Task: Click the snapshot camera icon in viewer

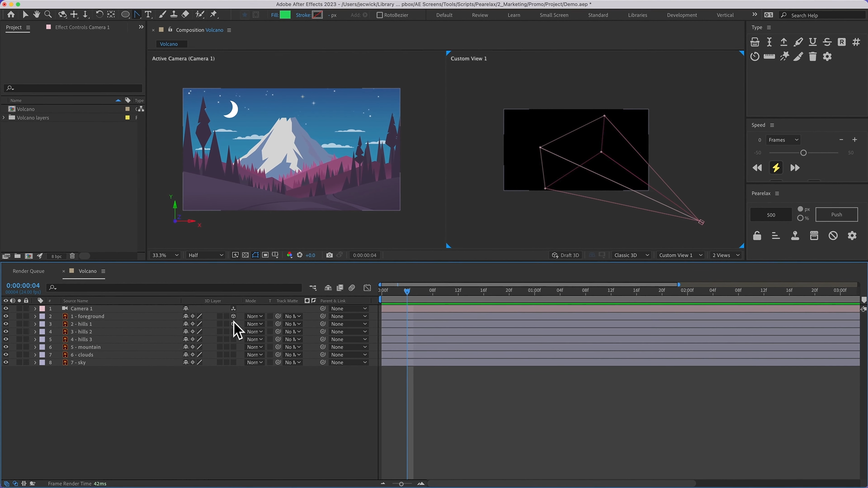Action: point(329,255)
